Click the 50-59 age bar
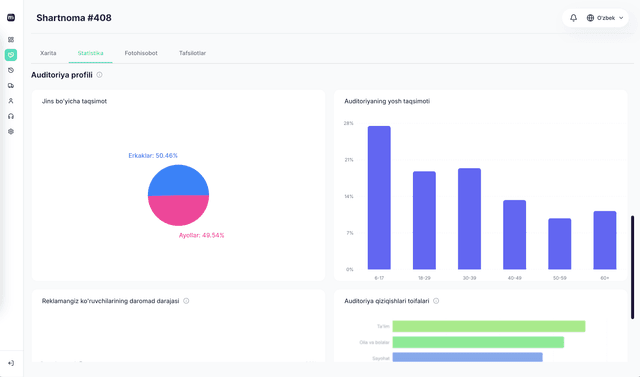 click(x=560, y=244)
